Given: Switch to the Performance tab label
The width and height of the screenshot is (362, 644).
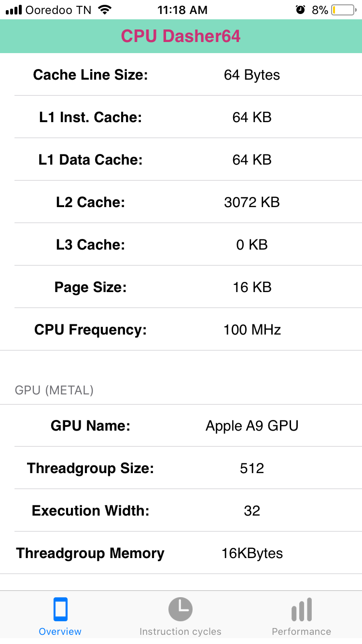Looking at the screenshot, I should [x=302, y=631].
